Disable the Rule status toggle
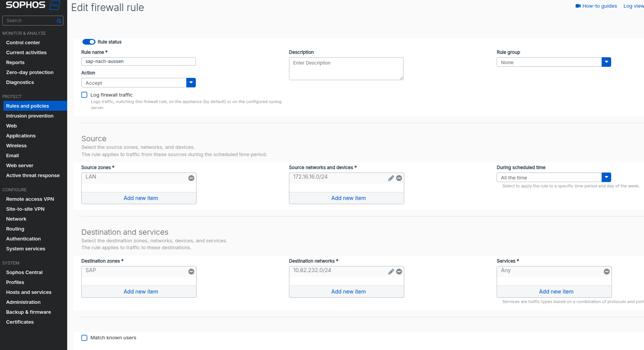644x350 pixels. point(89,42)
